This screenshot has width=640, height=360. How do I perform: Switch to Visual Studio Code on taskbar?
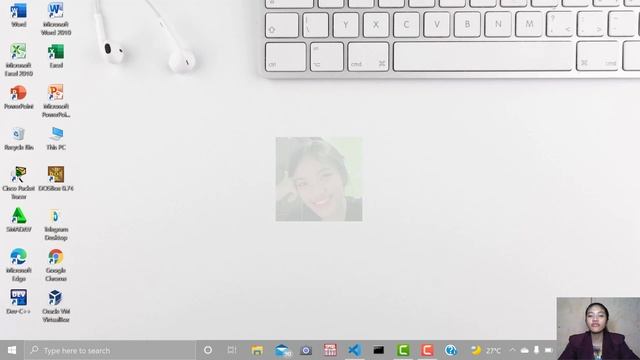pyautogui.click(x=354, y=350)
